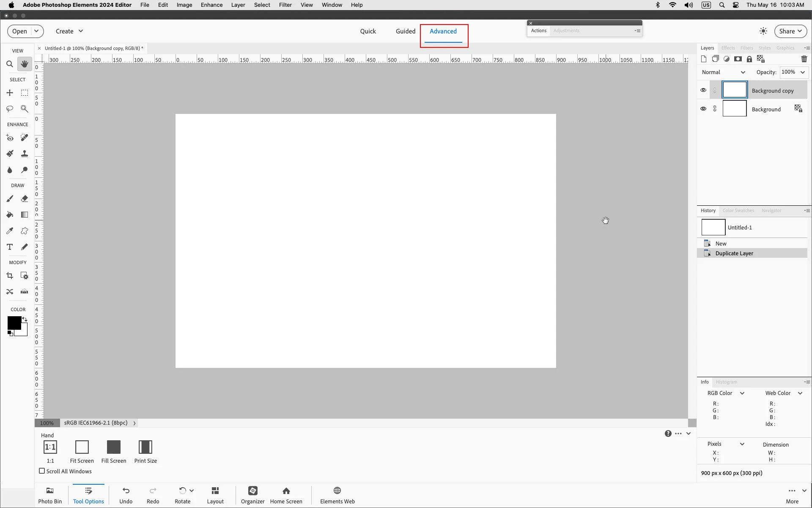812x508 pixels.
Task: Select the Horizontal Type tool
Action: click(x=9, y=247)
